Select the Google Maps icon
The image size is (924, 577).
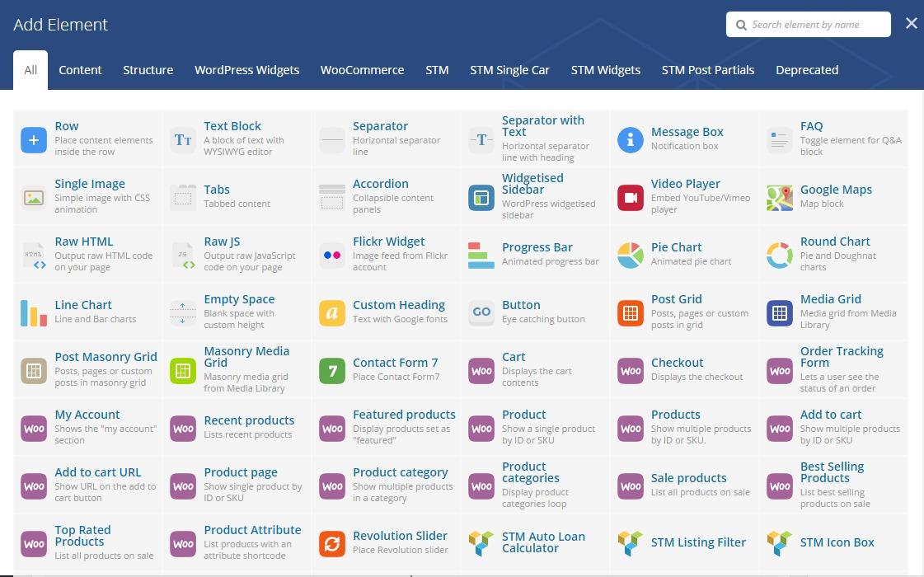779,198
